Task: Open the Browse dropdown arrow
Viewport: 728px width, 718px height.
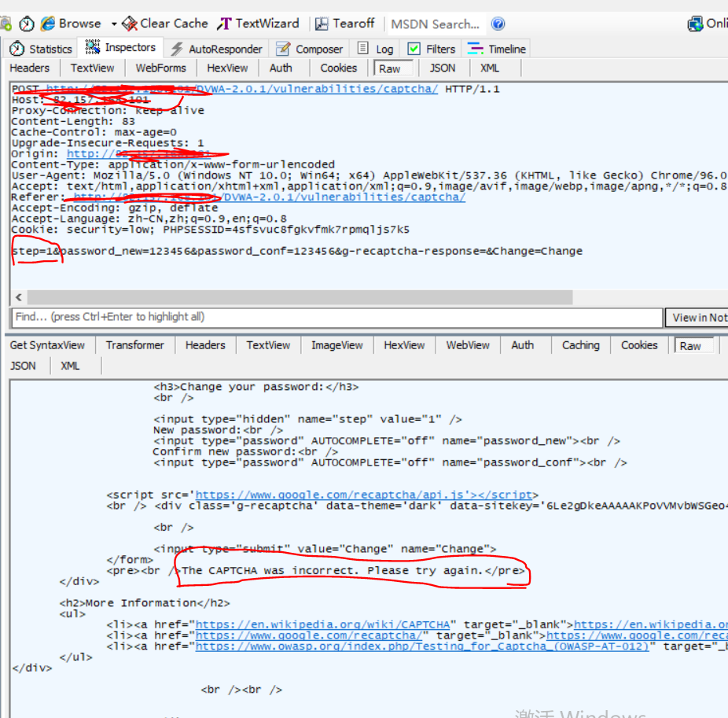Action: pos(114,24)
